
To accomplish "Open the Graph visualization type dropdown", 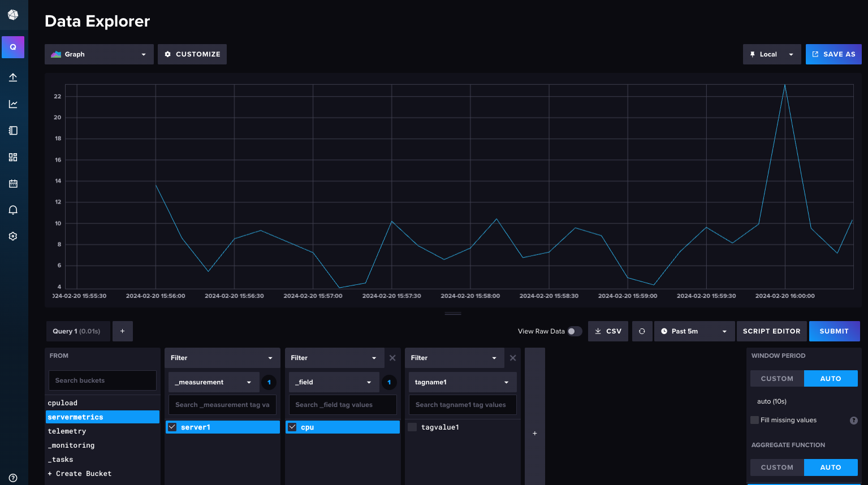I will click(x=98, y=54).
